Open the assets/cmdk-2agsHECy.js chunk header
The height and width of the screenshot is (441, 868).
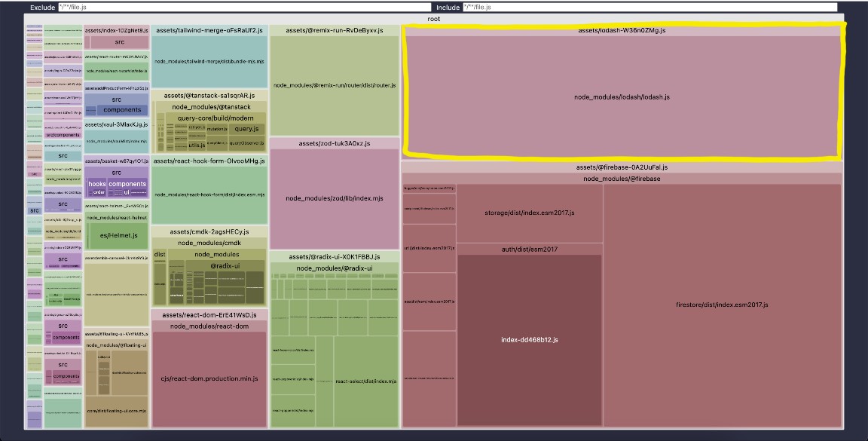[209, 232]
